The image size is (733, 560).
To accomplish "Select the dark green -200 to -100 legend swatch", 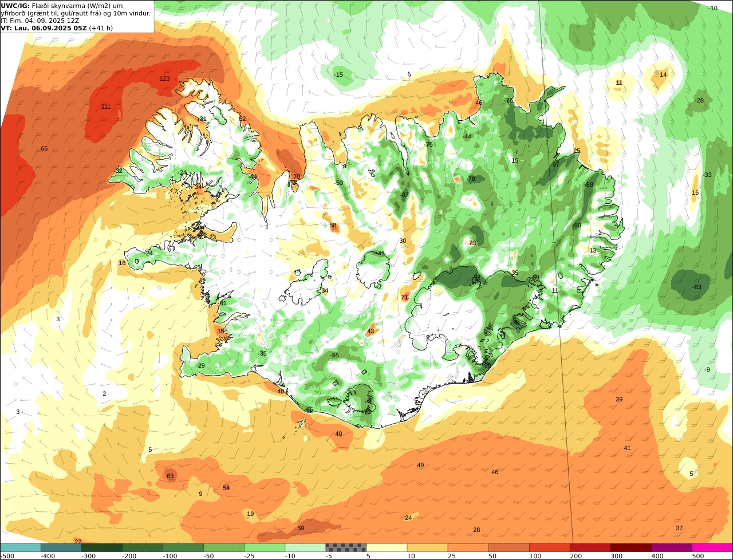I will (x=143, y=547).
